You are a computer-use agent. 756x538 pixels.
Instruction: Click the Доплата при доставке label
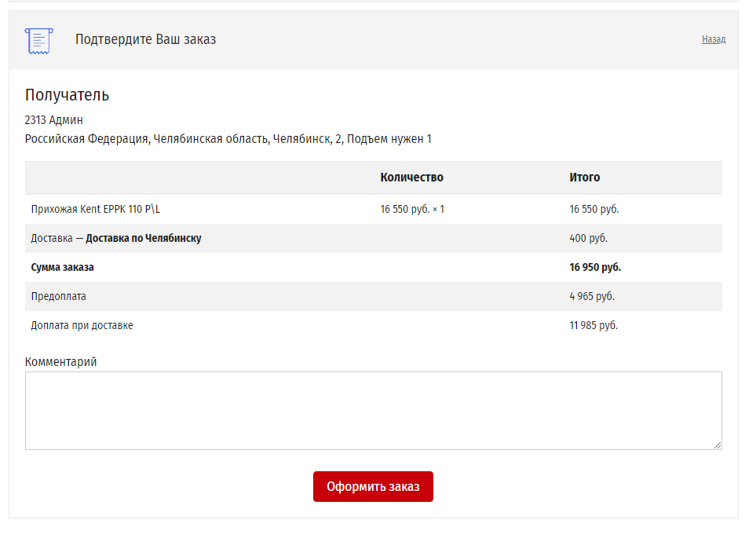(x=82, y=325)
